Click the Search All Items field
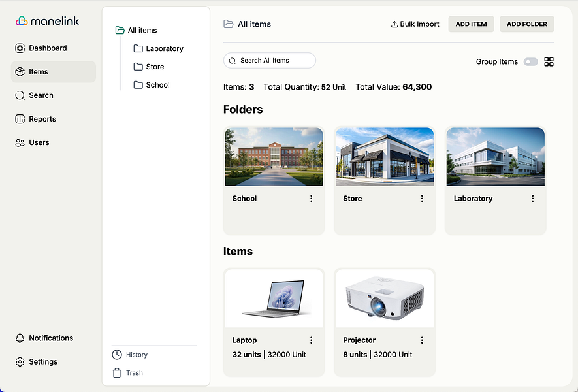 [270, 61]
